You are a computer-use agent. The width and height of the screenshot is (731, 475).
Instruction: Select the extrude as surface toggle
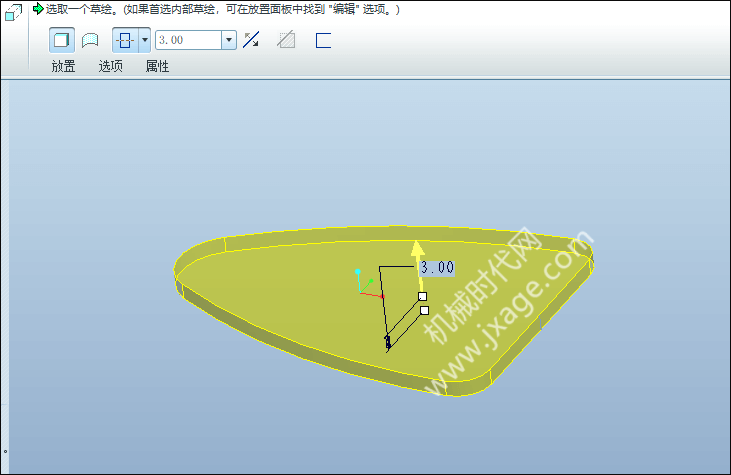(90, 40)
